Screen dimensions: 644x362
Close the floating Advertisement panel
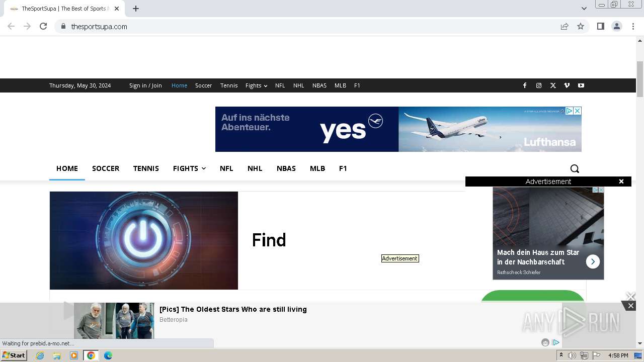[621, 182]
